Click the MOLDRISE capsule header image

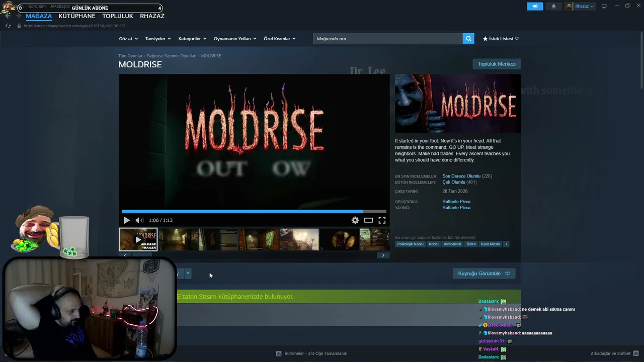pyautogui.click(x=458, y=104)
